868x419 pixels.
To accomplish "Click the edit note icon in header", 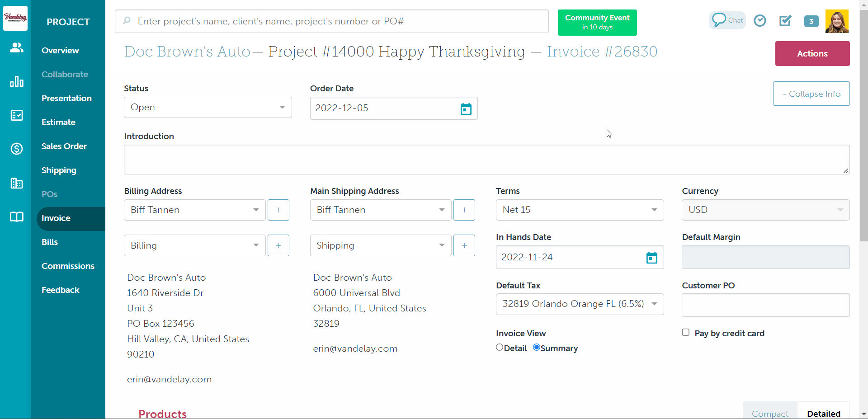I will (x=785, y=21).
